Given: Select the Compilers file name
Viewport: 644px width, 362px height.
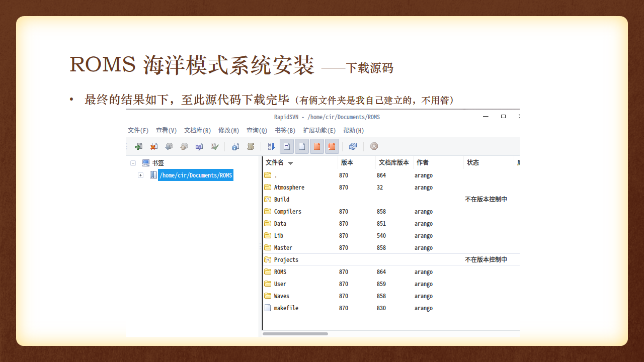Looking at the screenshot, I should pos(287,212).
